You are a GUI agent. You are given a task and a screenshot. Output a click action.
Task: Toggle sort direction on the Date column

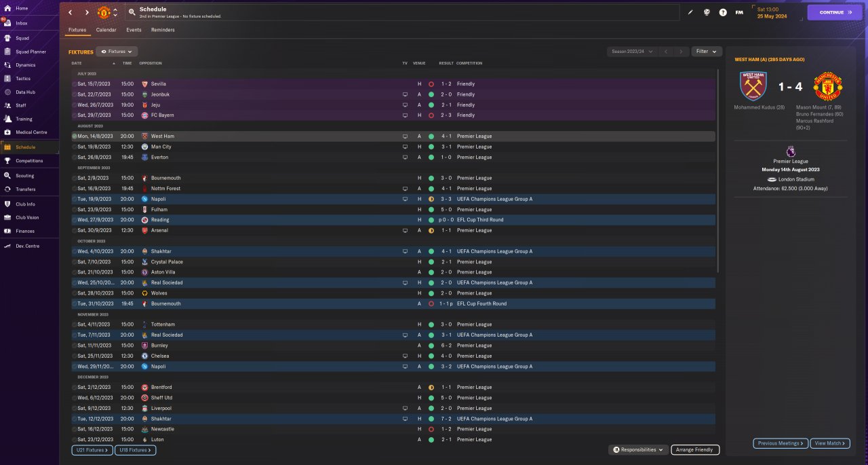point(114,63)
